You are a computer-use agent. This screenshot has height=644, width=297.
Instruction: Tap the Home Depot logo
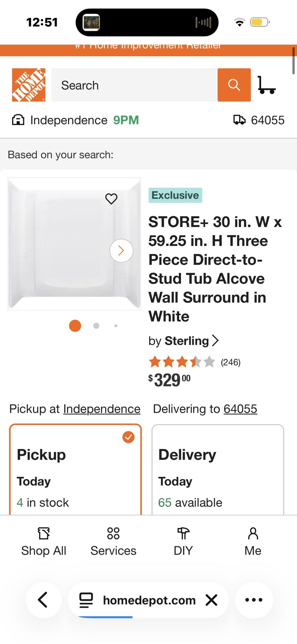[x=28, y=85]
